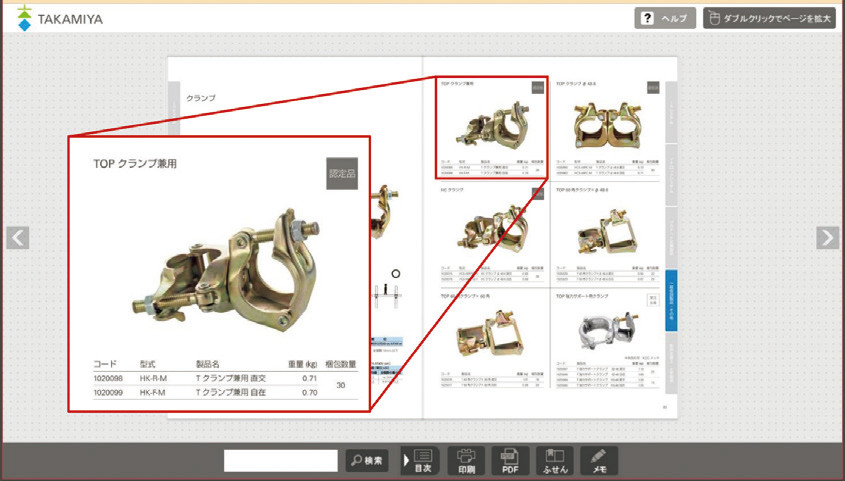Viewport: 845px width, 481px height.
Task: Click the mouse icon on zoom button
Action: (x=715, y=18)
